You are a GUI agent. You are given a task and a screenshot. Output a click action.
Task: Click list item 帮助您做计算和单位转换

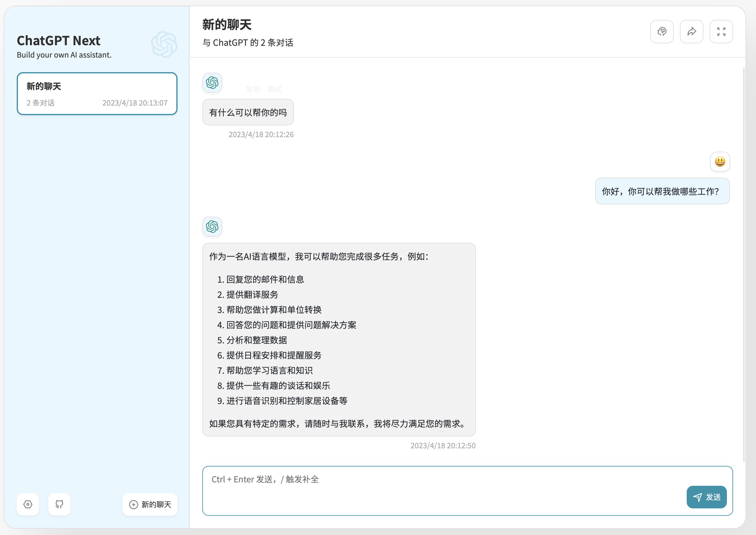pos(274,310)
